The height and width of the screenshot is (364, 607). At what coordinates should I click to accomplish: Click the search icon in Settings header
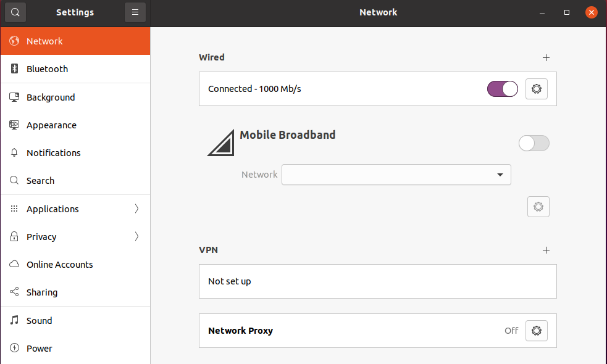pos(15,12)
